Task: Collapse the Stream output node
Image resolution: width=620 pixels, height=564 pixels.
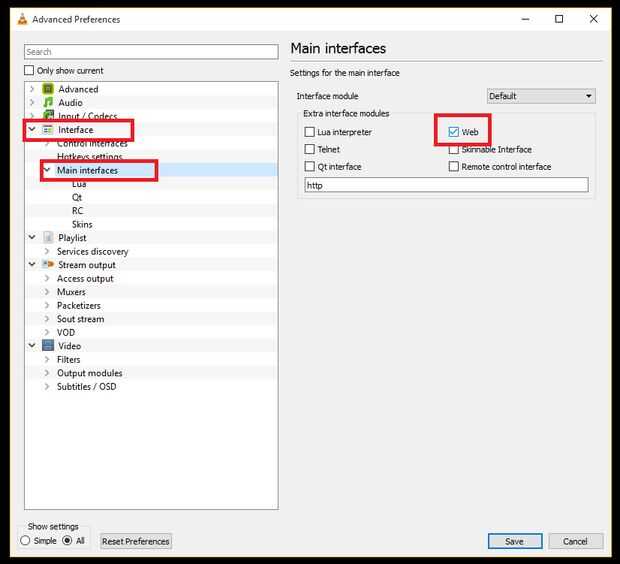Action: click(x=32, y=264)
